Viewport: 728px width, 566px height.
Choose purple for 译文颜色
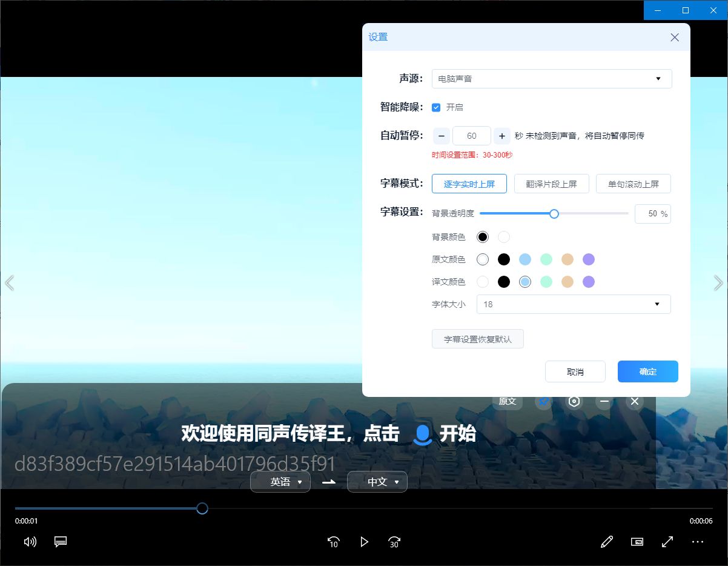coord(589,282)
